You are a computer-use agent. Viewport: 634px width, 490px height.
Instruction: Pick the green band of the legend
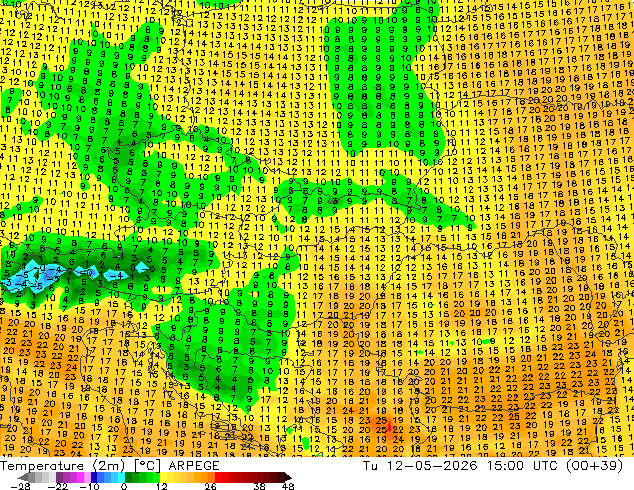142,477
